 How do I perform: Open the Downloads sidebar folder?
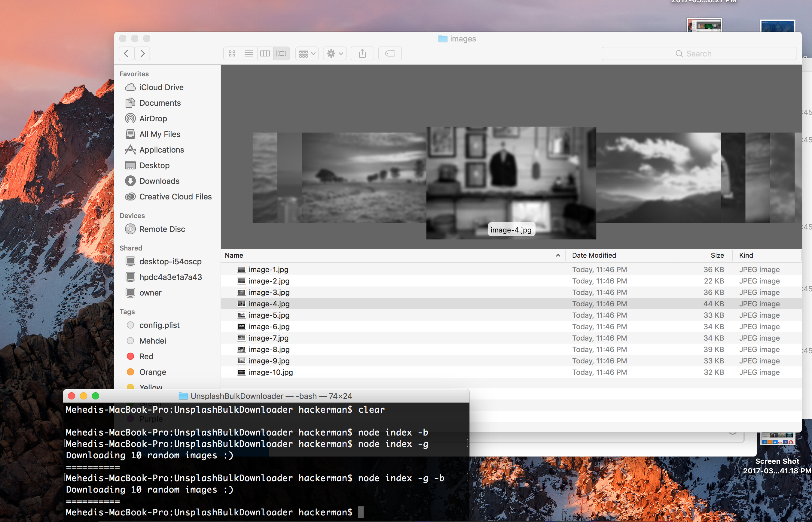pyautogui.click(x=159, y=181)
